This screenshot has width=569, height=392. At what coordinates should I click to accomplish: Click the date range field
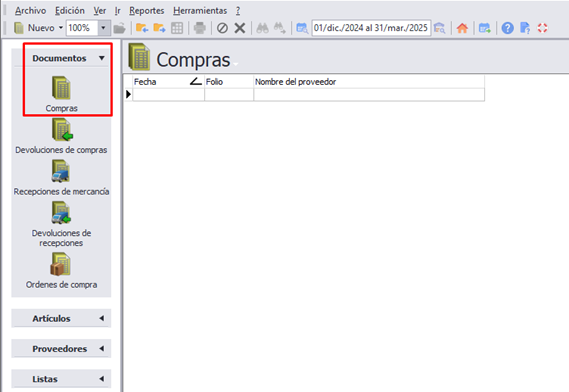tap(371, 28)
